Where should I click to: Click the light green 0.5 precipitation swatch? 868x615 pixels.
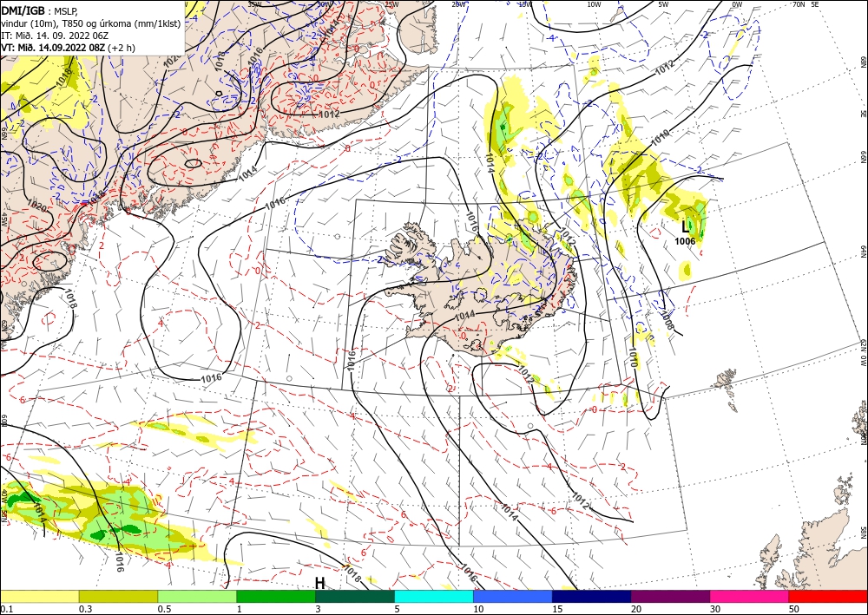(x=197, y=596)
